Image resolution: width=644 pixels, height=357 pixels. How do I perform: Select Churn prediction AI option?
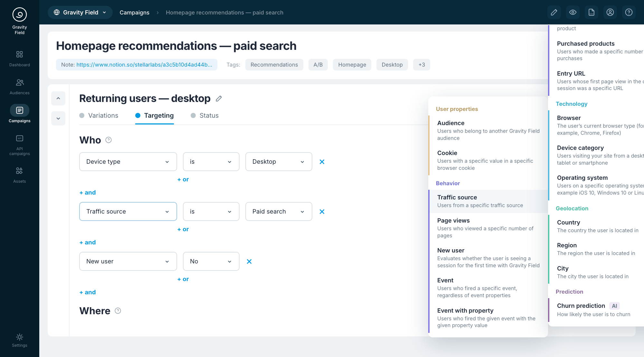coord(596,310)
